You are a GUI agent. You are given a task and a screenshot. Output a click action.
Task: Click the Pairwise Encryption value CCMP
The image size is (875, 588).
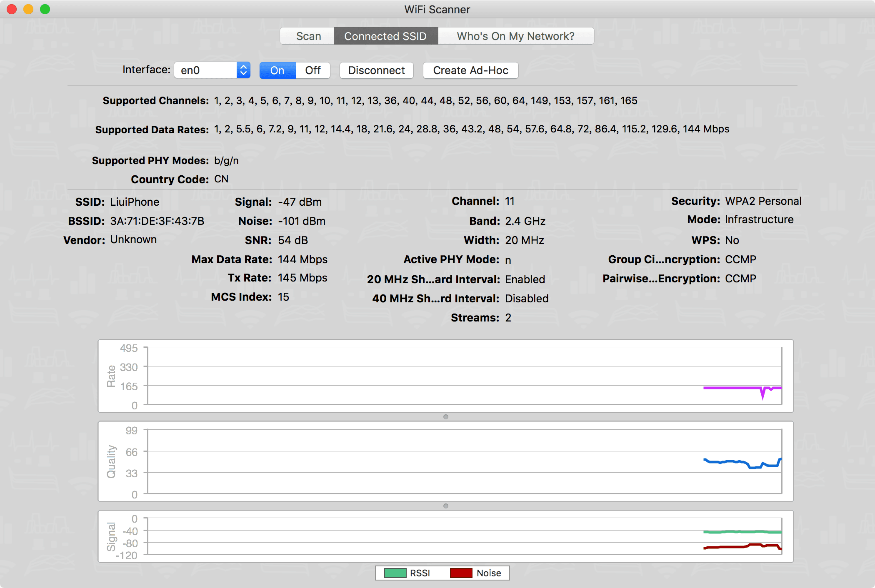tap(740, 279)
